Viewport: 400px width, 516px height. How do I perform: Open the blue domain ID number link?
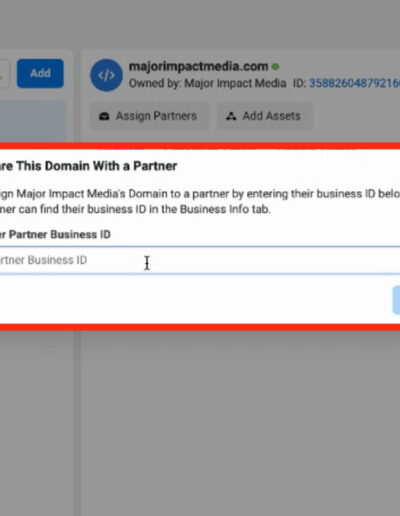click(354, 83)
